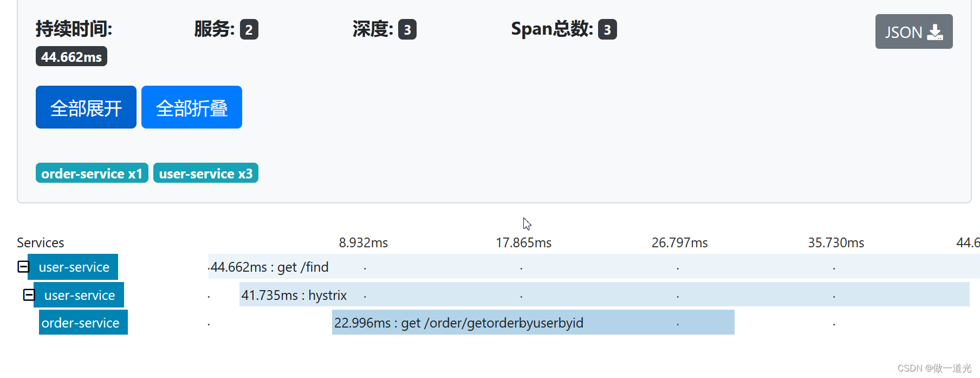The image size is (980, 378).
Task: Select the user-service x3 badge
Action: point(205,173)
